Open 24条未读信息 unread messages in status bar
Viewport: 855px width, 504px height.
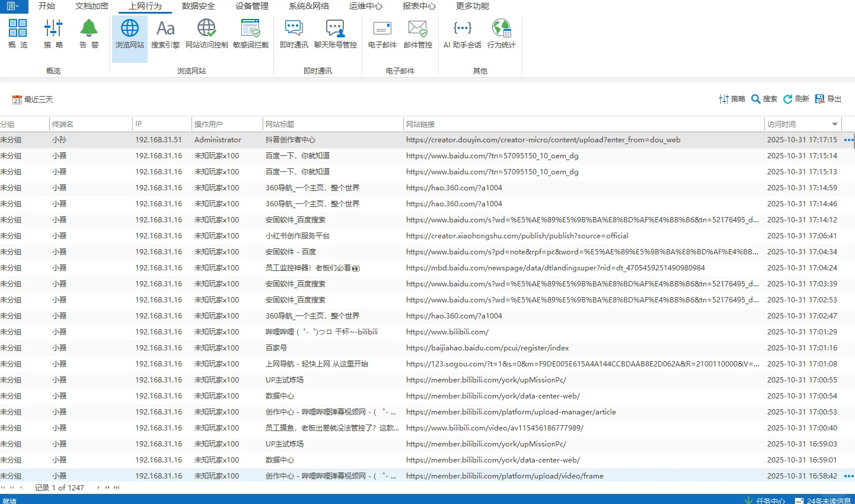824,500
